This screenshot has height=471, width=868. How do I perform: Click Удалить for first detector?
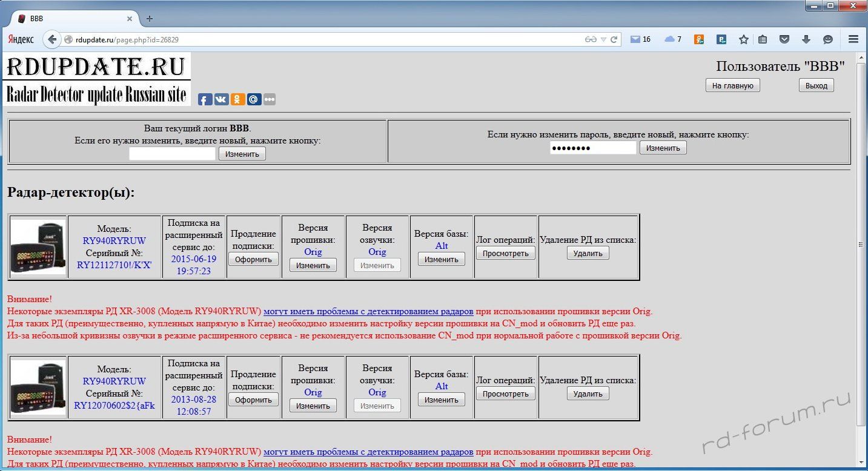click(588, 253)
